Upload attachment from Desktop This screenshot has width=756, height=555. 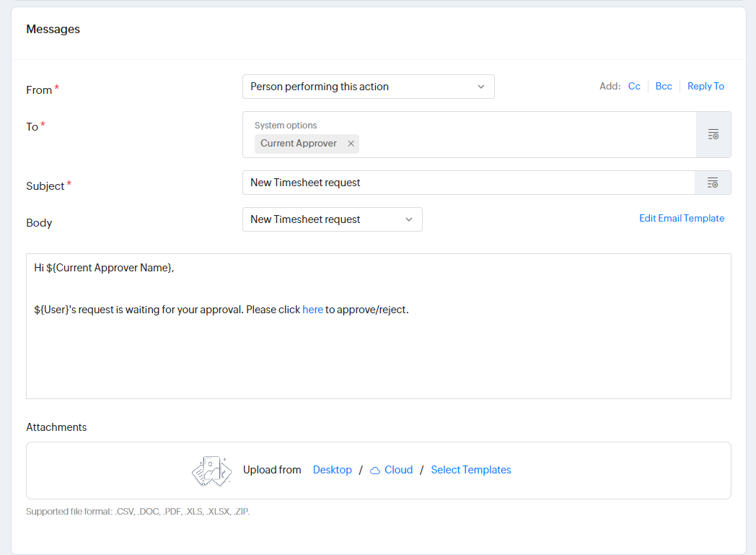pos(333,470)
